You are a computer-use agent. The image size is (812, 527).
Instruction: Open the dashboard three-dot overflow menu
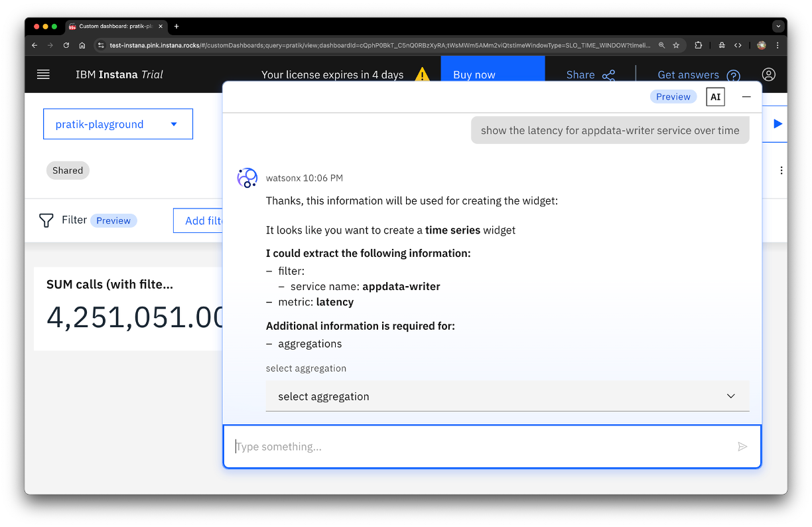[781, 171]
